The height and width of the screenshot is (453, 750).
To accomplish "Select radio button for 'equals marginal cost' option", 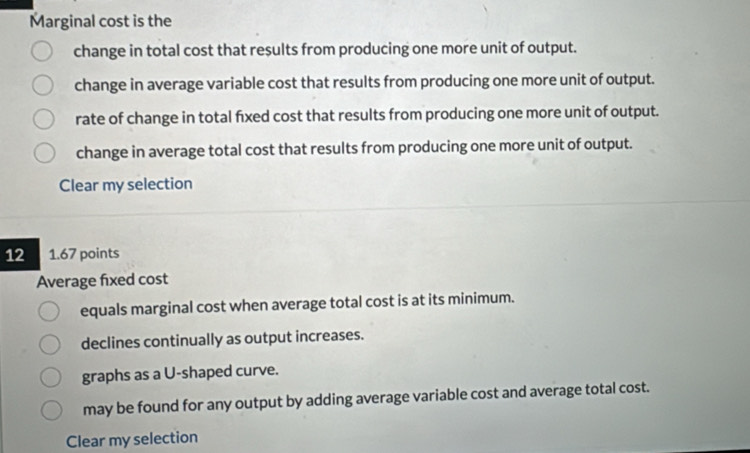I will tap(49, 311).
